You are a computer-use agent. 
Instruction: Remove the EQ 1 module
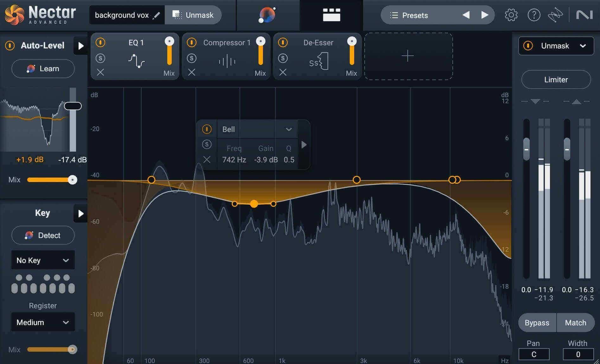[100, 72]
